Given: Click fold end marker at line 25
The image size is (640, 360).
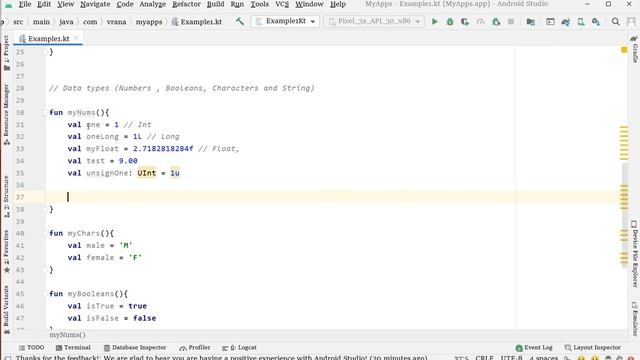Looking at the screenshot, I should [44, 52].
